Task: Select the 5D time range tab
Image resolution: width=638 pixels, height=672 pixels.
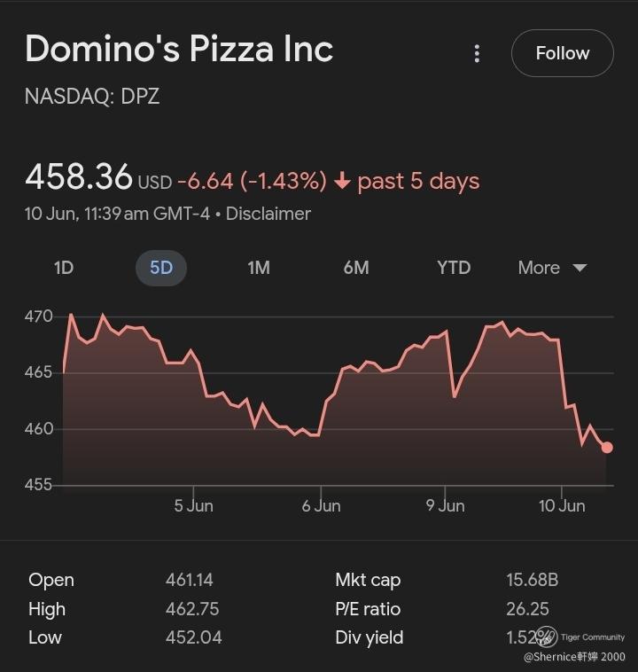Action: [x=161, y=268]
